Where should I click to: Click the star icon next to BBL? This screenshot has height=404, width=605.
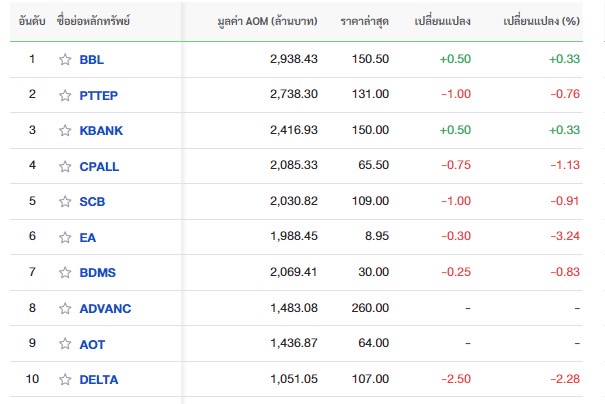coord(65,59)
